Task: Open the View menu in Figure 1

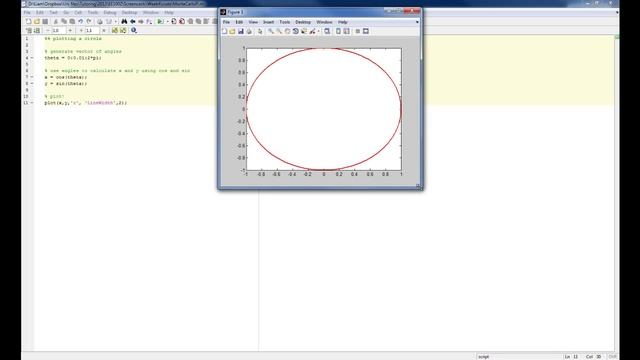Action: tap(253, 22)
